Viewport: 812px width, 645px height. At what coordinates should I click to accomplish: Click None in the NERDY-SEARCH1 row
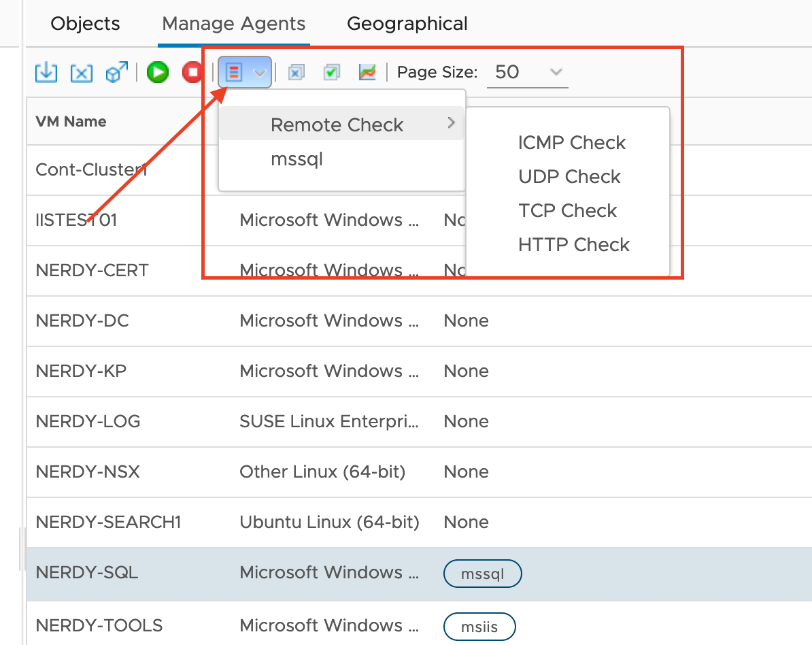(x=466, y=522)
